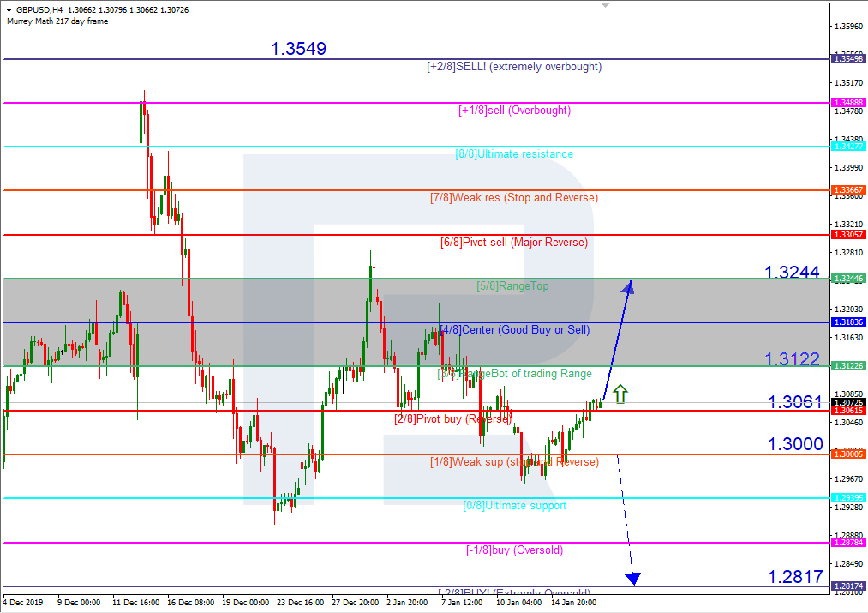Click the red 1.30615 price tag
Viewport: 868px width, 613px height.
click(848, 411)
